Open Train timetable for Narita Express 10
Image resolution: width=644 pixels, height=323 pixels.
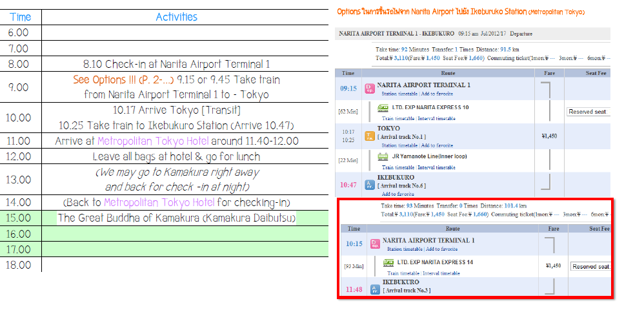[x=398, y=118]
